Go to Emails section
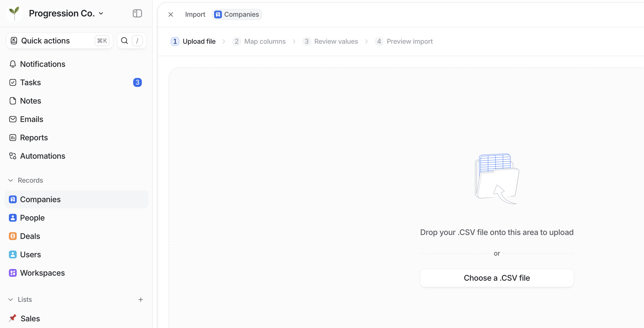Screen dimensions: 644x328 pos(32,119)
